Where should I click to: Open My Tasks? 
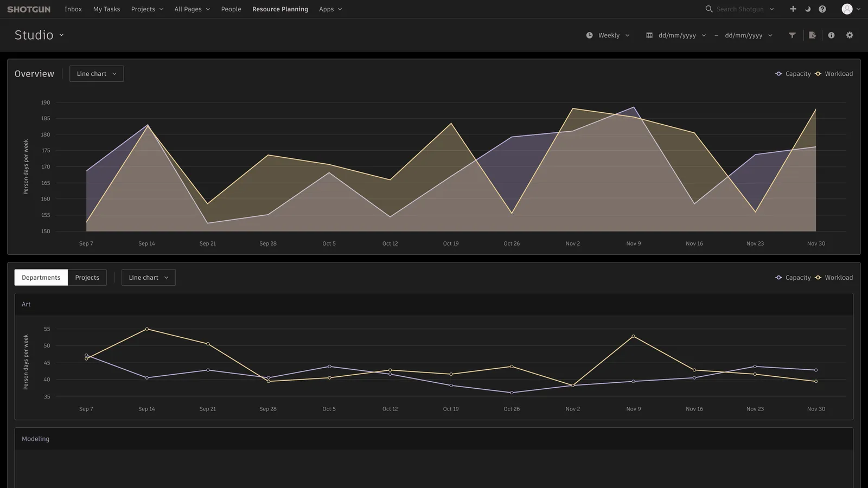pyautogui.click(x=106, y=9)
